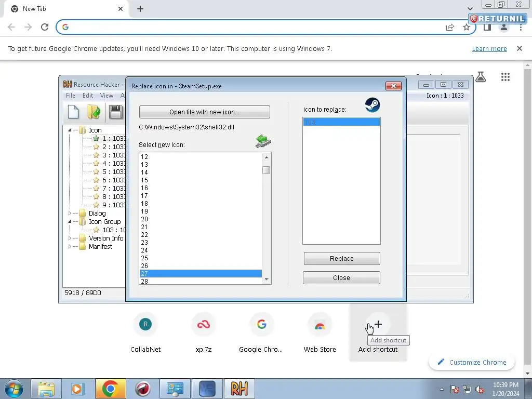Expand the Version Info folder
532x399 pixels.
70,238
